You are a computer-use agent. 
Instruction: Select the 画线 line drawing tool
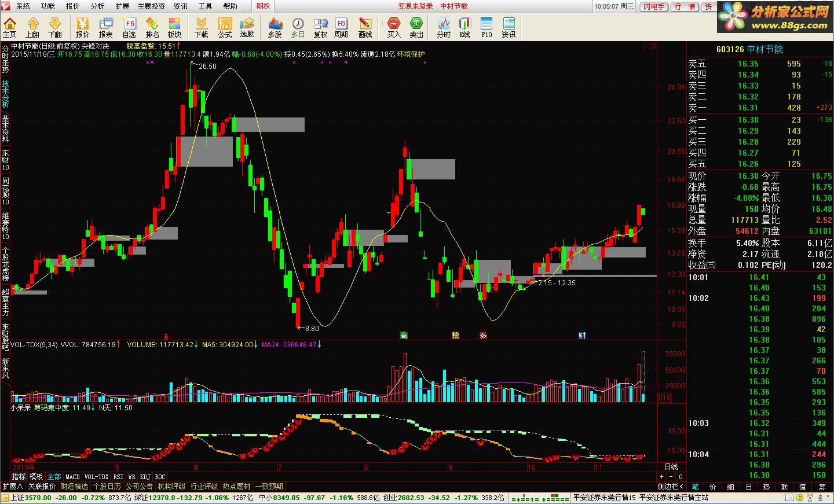(365, 27)
